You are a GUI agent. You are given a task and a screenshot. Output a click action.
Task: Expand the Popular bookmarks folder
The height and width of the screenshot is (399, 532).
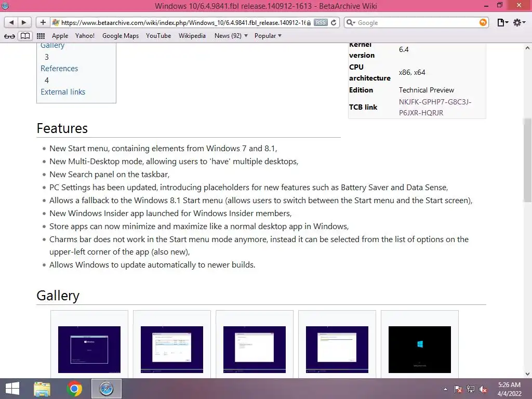click(x=268, y=36)
